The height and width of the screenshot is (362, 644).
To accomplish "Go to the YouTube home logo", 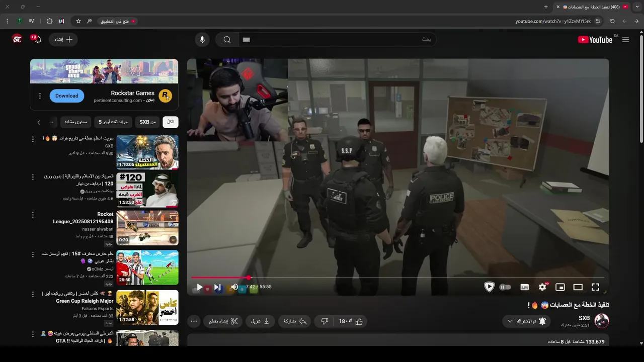I will point(595,40).
